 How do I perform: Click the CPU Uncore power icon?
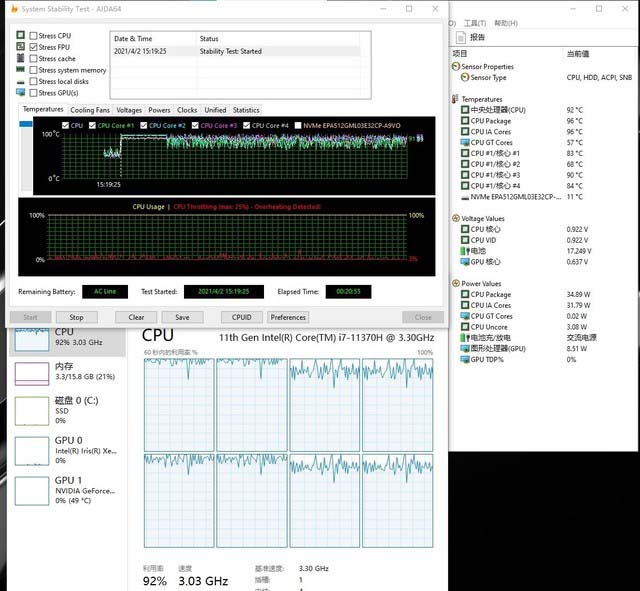click(x=464, y=327)
